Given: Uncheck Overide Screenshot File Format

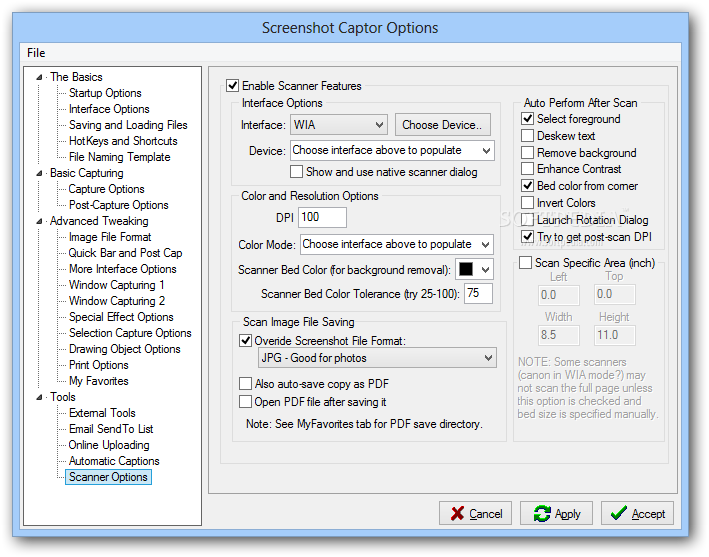Looking at the screenshot, I should click(x=245, y=340).
